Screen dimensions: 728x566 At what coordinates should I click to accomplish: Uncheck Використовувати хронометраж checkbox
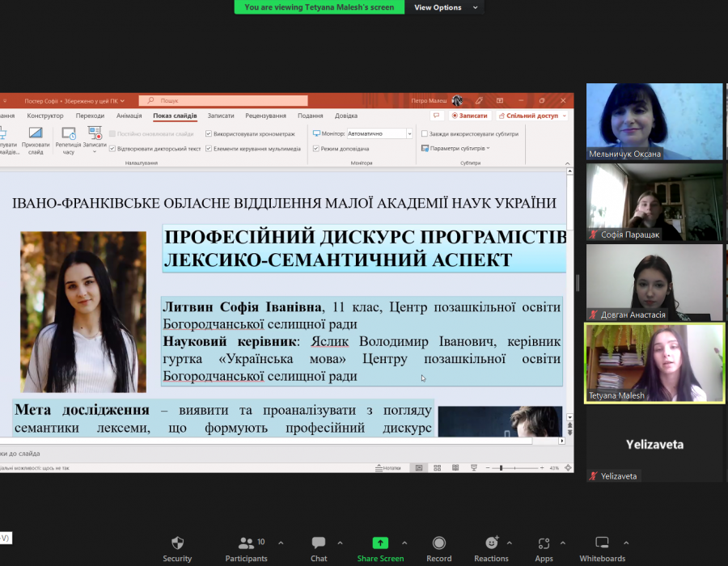tap(210, 133)
